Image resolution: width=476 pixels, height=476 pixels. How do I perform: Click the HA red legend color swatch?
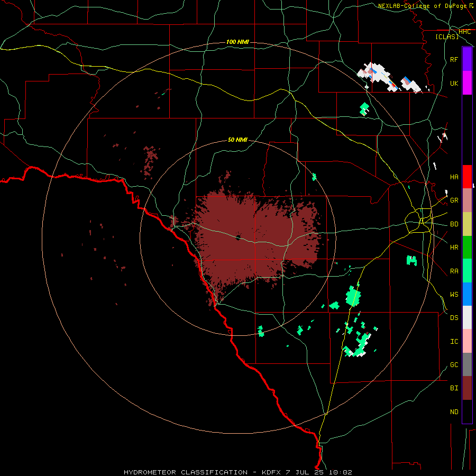point(467,177)
